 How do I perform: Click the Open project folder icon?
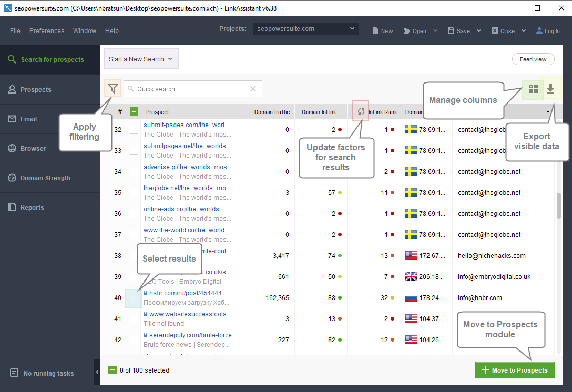(x=407, y=30)
